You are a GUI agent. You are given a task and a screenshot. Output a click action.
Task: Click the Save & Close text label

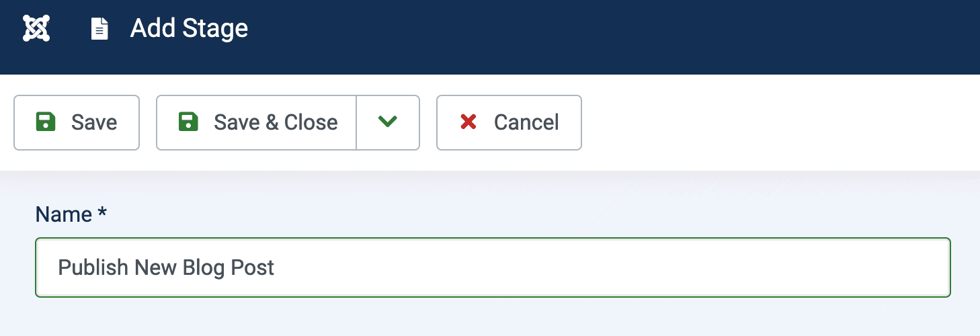[x=276, y=122]
